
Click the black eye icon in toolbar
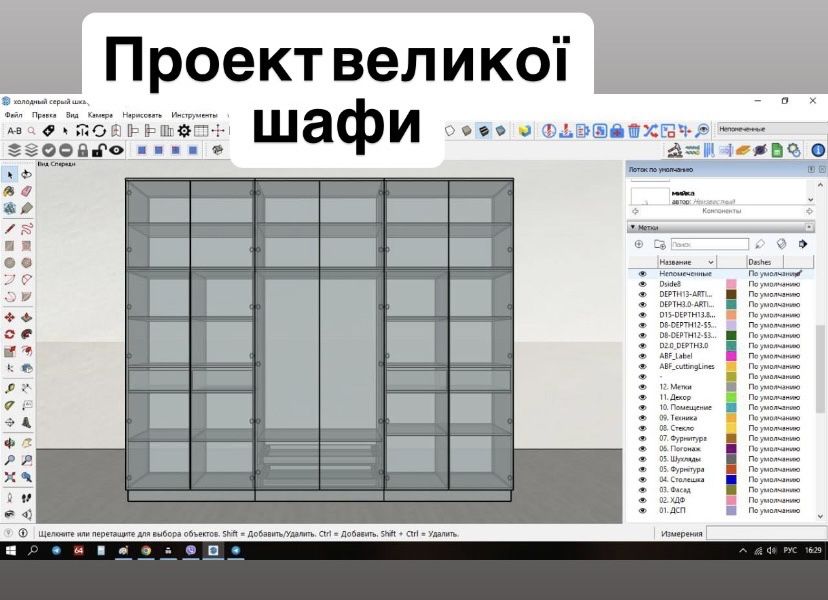116,151
